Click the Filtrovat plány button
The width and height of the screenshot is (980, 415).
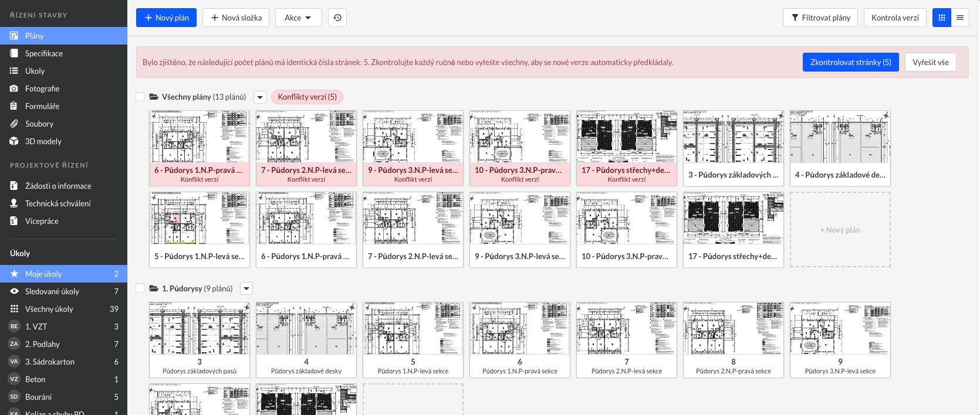[x=820, y=18]
